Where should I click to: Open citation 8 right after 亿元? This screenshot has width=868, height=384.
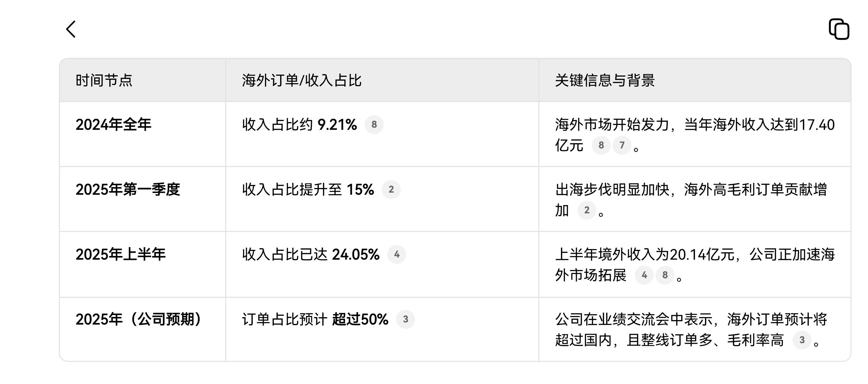601,145
